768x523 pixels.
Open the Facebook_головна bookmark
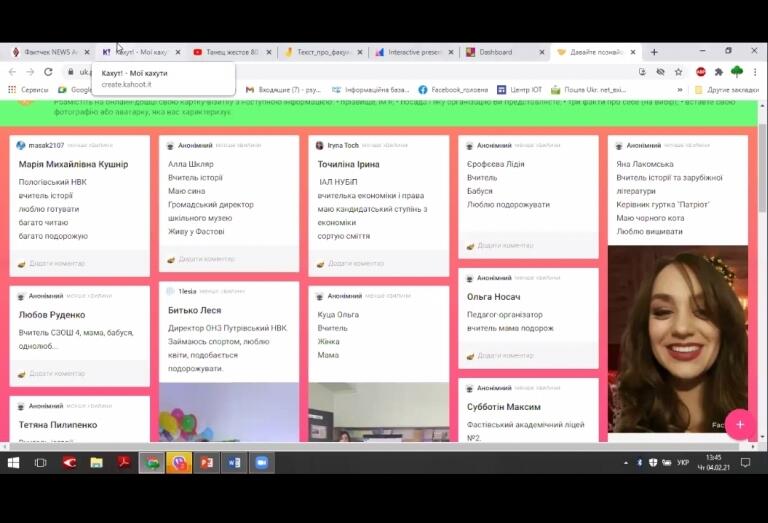453,90
